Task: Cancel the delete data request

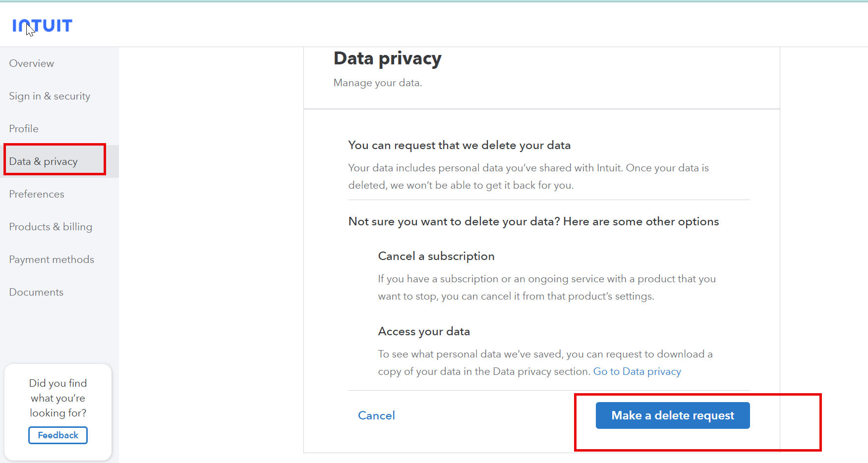Action: 376,415
